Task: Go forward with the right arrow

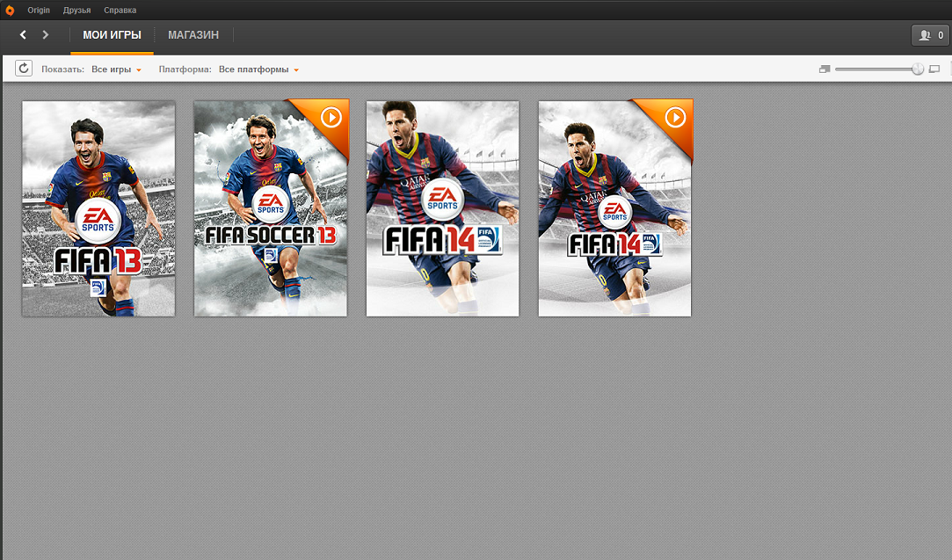Action: click(x=46, y=34)
